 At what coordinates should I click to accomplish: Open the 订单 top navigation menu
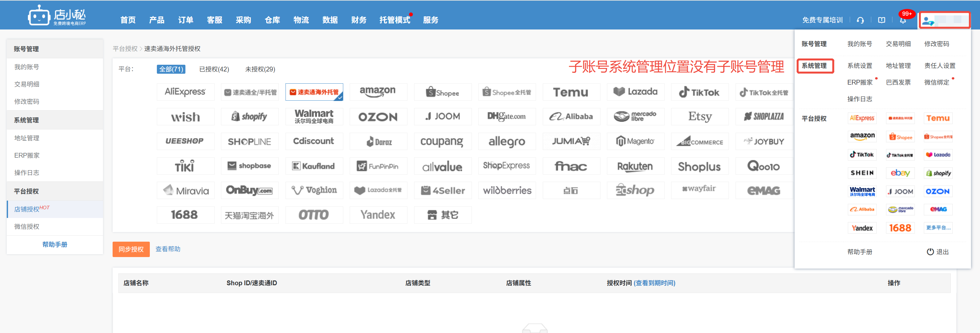(x=186, y=20)
